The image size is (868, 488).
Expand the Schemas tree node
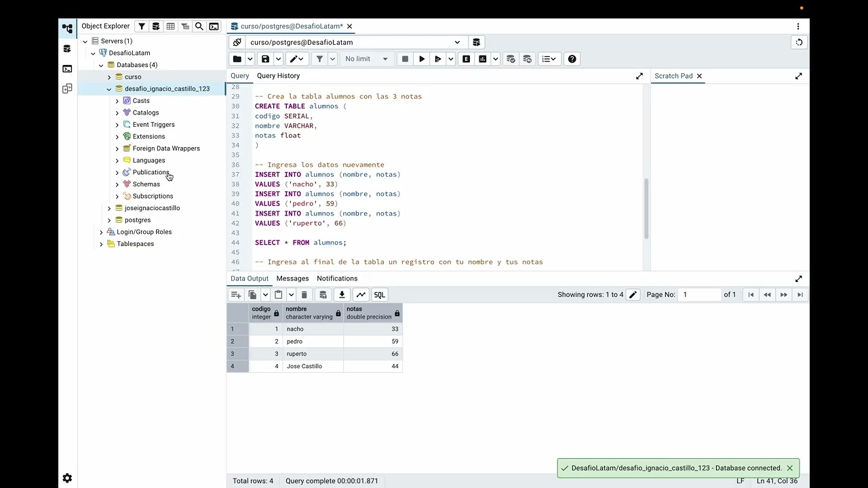tap(117, 184)
